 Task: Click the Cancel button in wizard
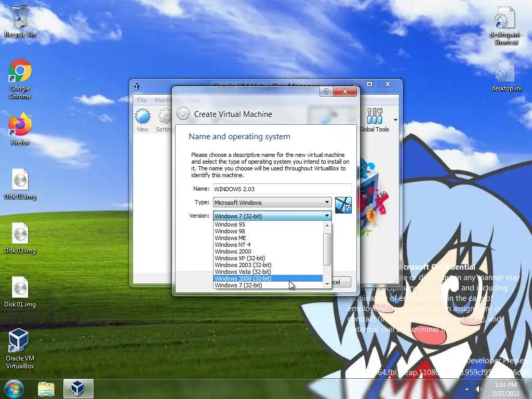(x=341, y=282)
